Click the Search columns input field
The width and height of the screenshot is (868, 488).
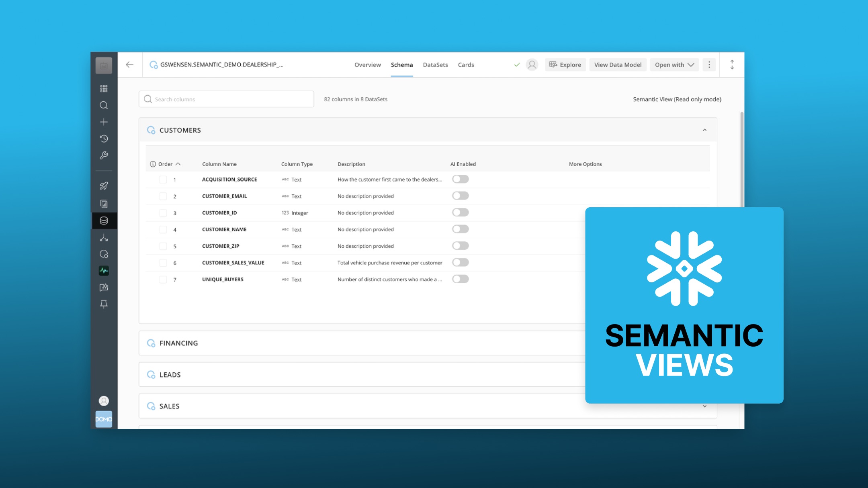(226, 99)
